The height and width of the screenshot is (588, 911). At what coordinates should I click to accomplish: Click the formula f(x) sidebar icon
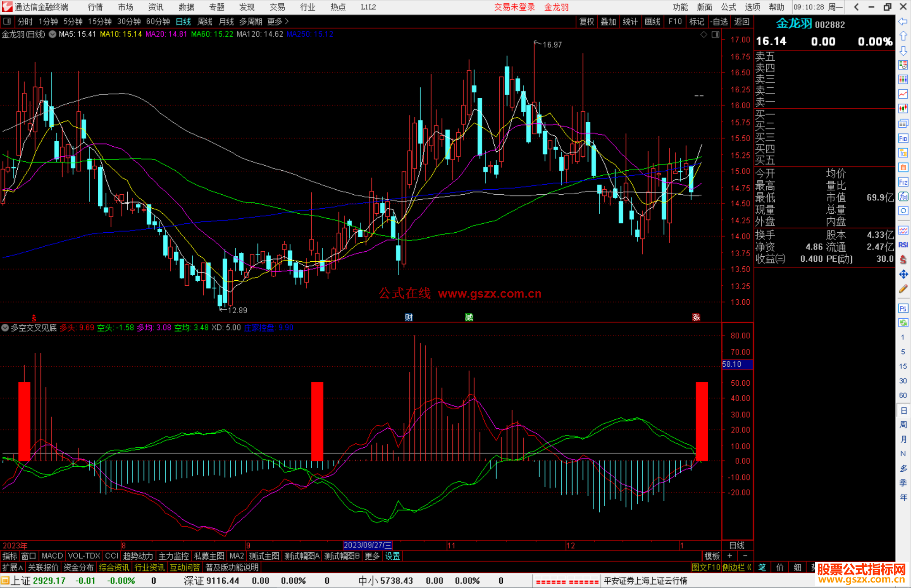(x=903, y=196)
